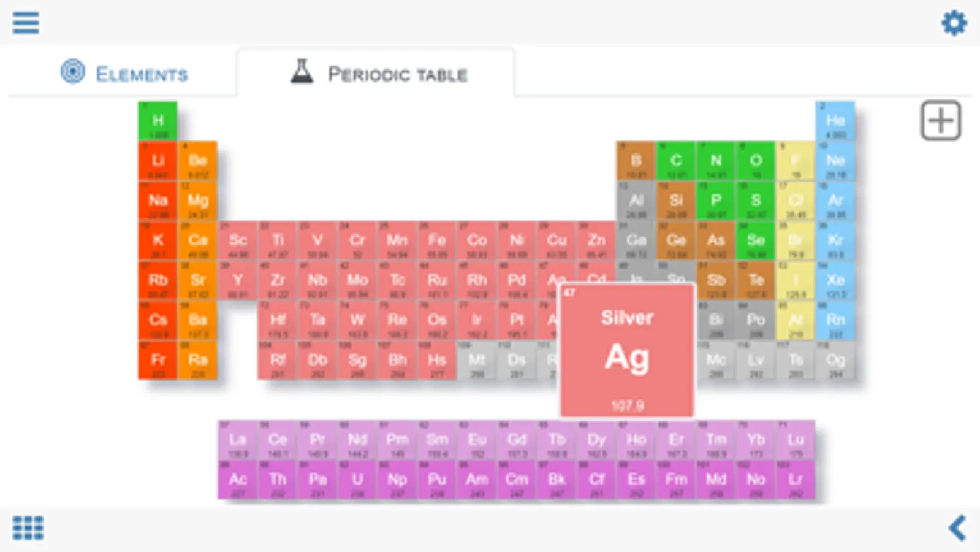Open settings with the gear icon
Screen dimensions: 980x552
coord(954,23)
